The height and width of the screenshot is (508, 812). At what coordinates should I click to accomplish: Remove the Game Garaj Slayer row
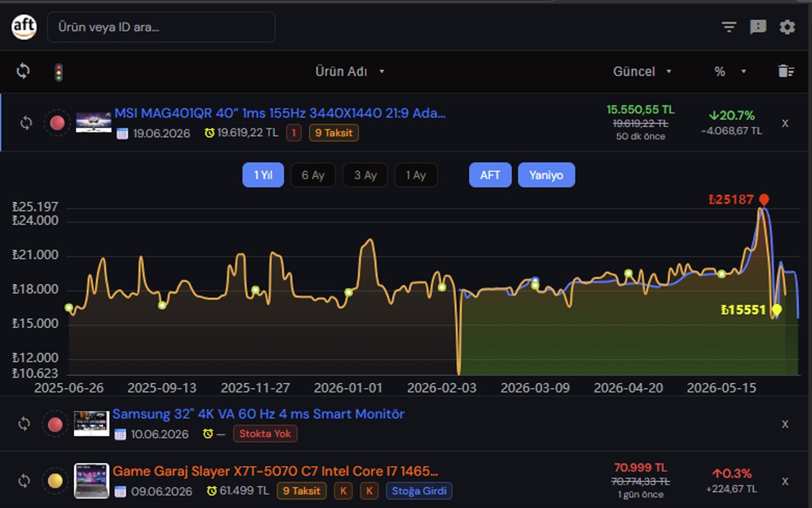click(x=785, y=481)
